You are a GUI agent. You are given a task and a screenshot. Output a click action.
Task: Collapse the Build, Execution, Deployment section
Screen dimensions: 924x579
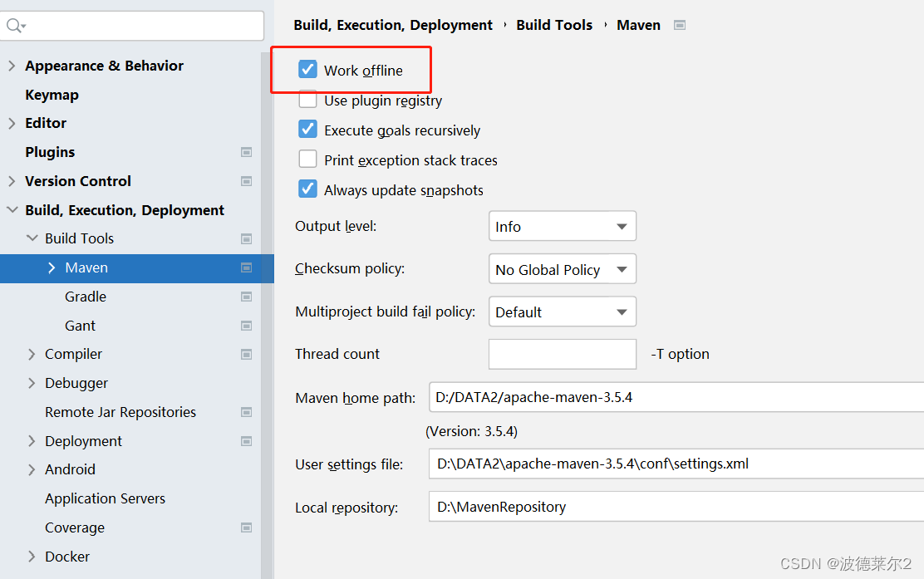click(12, 209)
